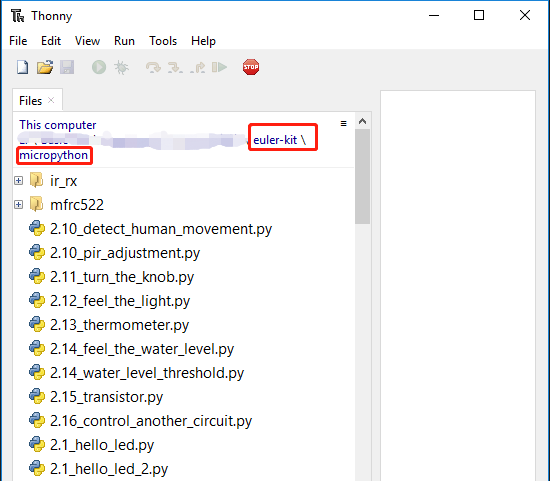Run current script with green play icon
The height and width of the screenshot is (481, 550).
99,67
